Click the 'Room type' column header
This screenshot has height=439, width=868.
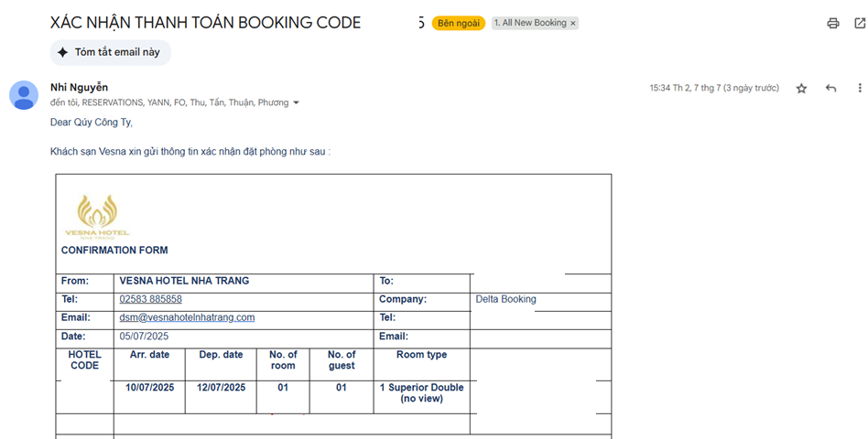point(422,355)
